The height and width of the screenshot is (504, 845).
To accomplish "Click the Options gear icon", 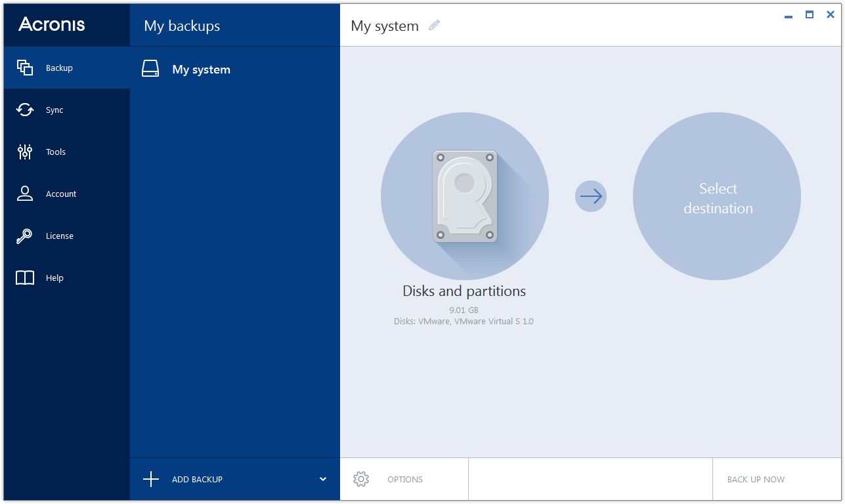I will (x=360, y=479).
